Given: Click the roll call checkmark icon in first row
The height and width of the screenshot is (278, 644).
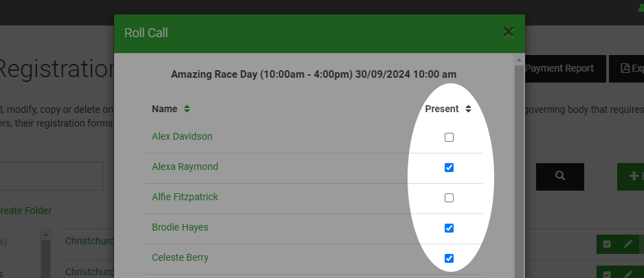Looking at the screenshot, I should click(607, 244).
